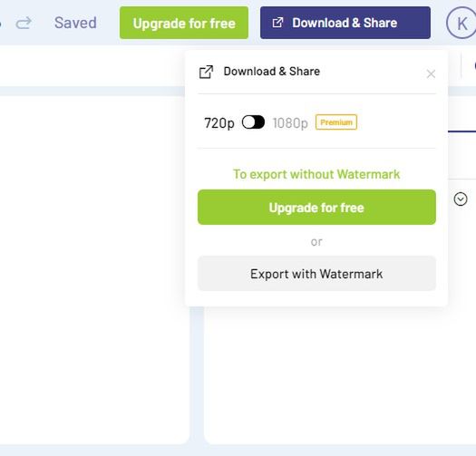The image size is (476, 456).
Task: Toggle resolution switch between 720p and 1080p
Action: (253, 122)
